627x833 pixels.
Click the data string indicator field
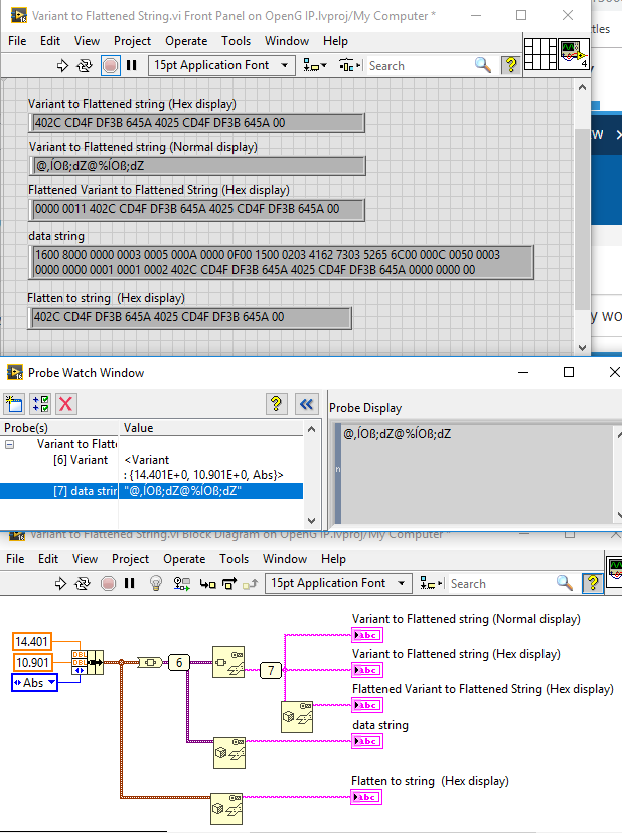(281, 262)
